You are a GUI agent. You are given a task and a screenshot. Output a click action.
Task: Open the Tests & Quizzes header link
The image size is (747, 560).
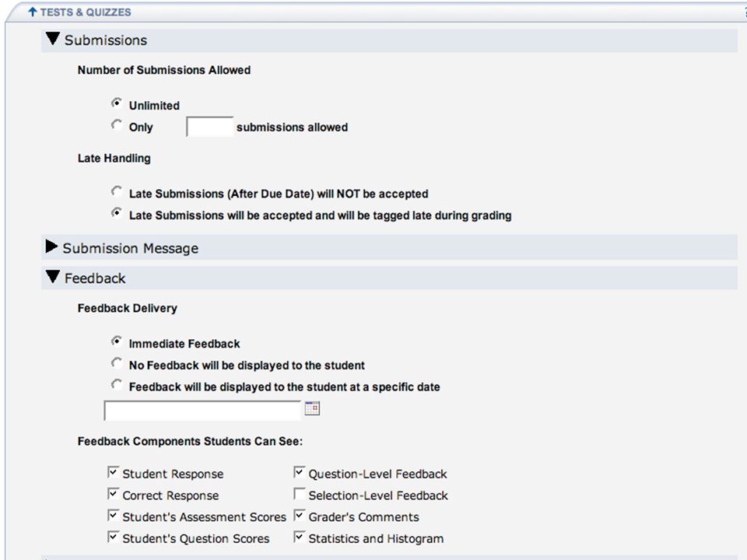click(86, 12)
